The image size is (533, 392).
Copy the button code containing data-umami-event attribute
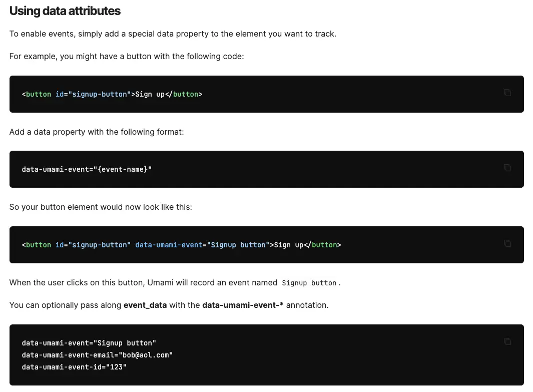click(x=507, y=243)
